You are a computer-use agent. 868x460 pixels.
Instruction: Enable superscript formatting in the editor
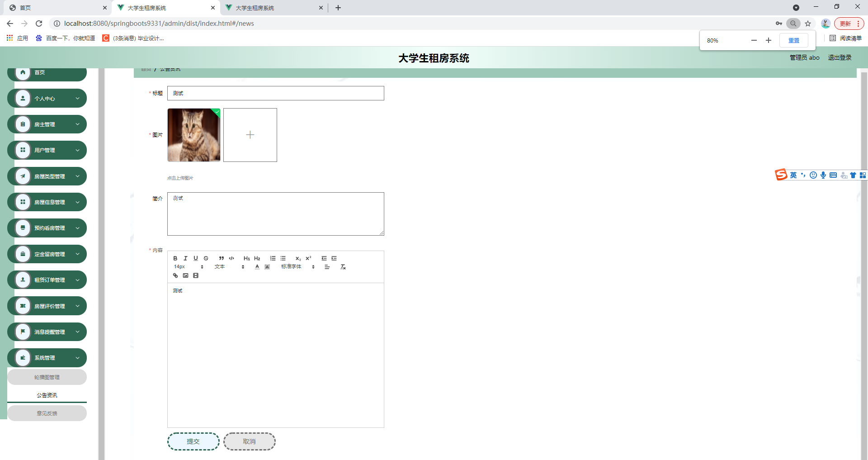(x=308, y=258)
